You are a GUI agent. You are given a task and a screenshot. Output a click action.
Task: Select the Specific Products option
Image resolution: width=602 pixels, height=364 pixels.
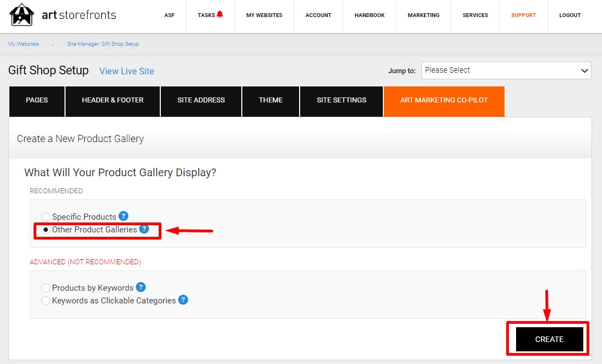point(45,216)
